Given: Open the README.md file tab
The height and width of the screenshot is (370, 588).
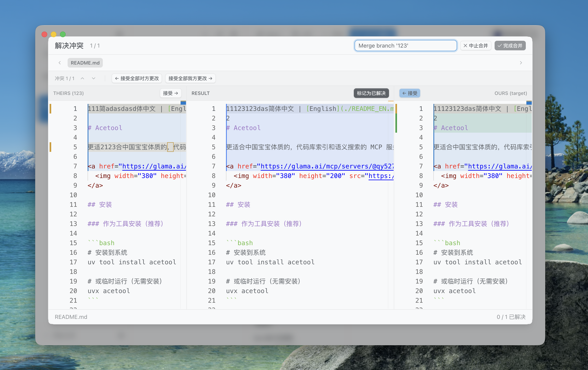Looking at the screenshot, I should [x=85, y=63].
